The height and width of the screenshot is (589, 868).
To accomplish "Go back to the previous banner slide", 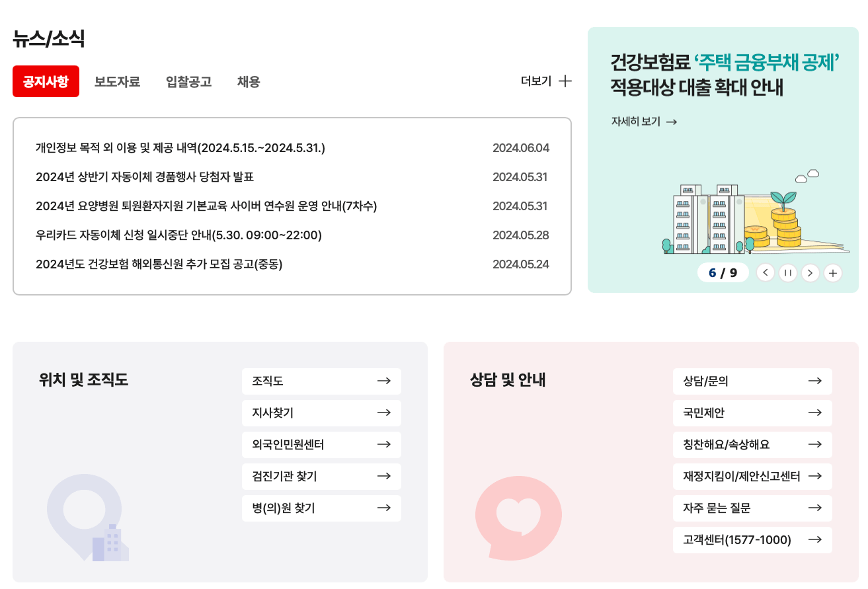I will (x=766, y=272).
